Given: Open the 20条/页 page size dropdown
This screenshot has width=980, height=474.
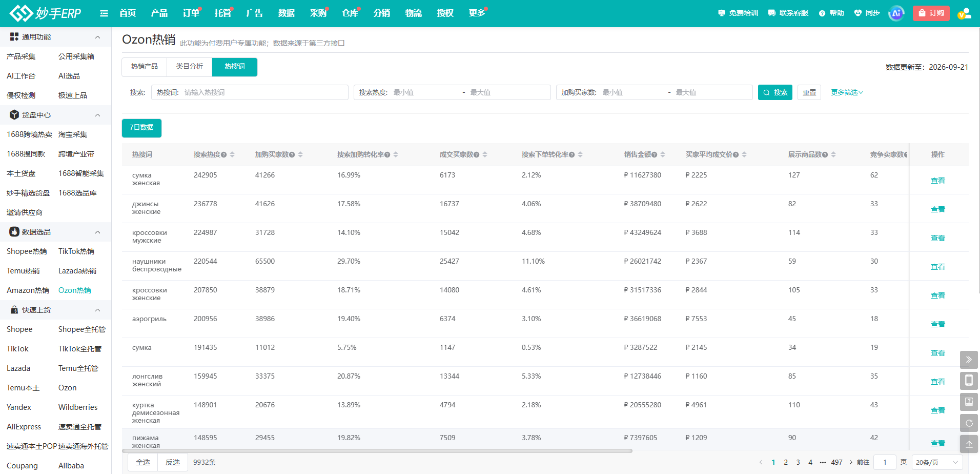Looking at the screenshot, I should [x=937, y=462].
